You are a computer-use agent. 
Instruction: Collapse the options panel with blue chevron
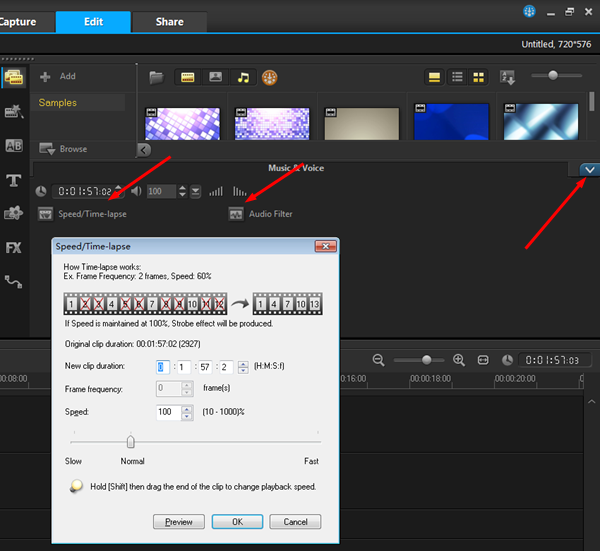tap(589, 170)
